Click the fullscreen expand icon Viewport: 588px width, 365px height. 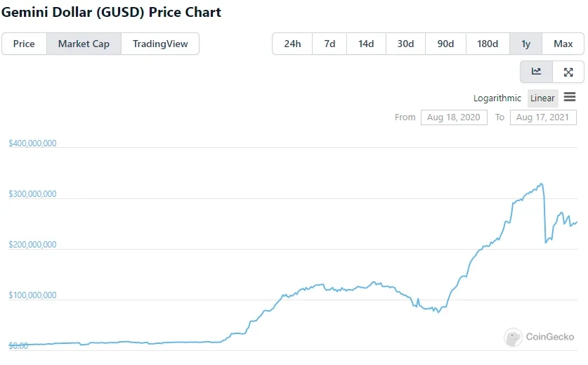click(x=568, y=72)
